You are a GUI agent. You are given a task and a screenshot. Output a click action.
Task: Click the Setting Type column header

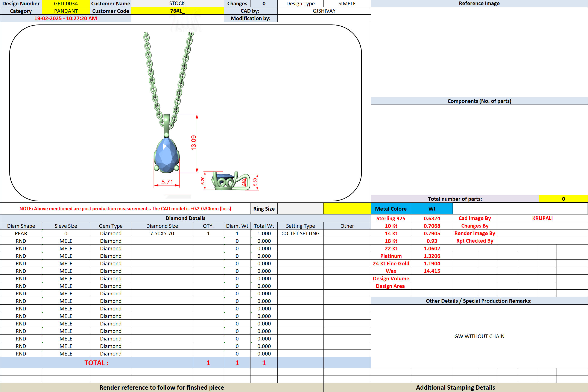301,226
